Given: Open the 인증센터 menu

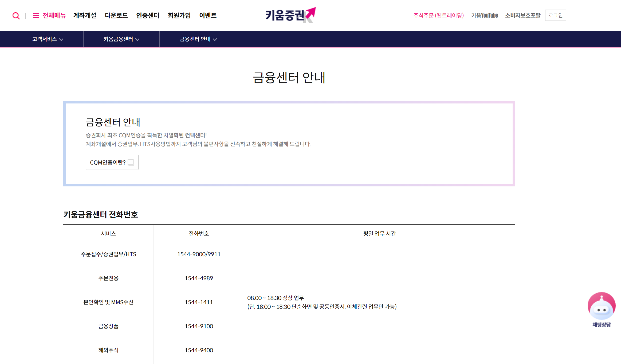Looking at the screenshot, I should click(x=148, y=15).
